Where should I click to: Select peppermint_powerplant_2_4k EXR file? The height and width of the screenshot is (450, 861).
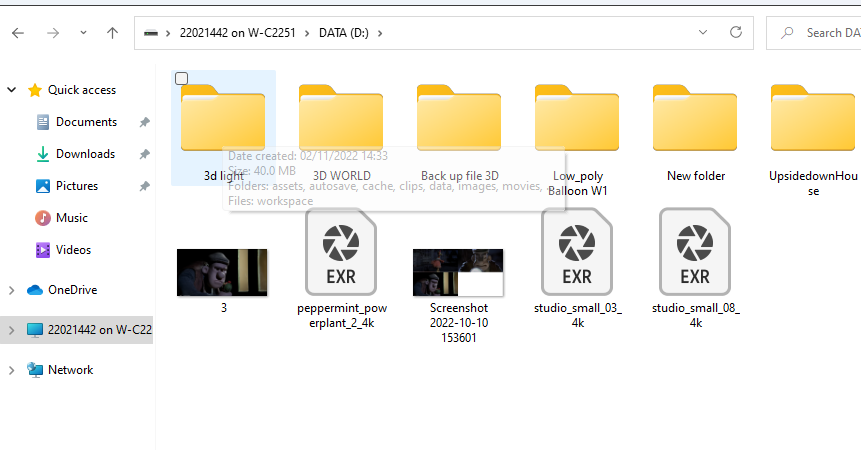pos(341,252)
